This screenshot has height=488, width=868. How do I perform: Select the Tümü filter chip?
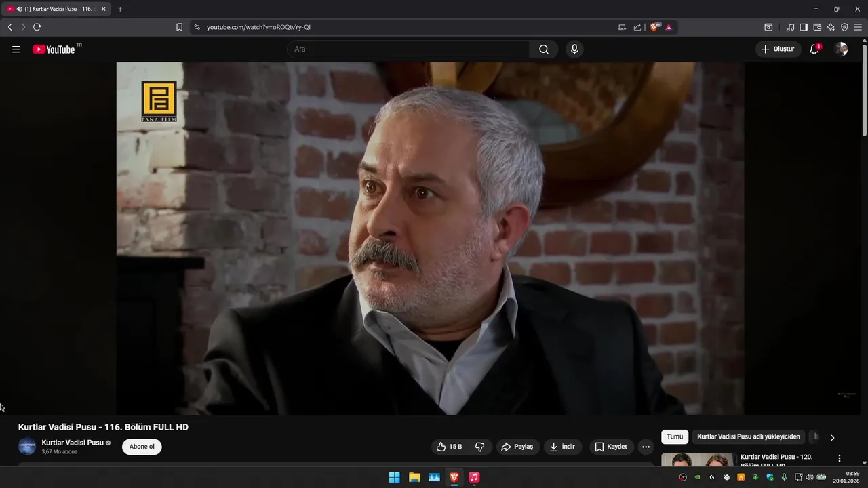675,437
